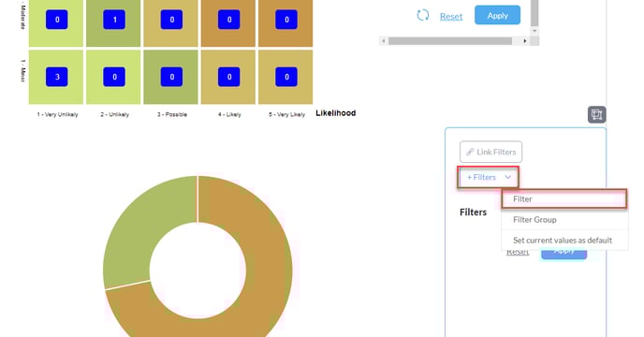Click the horizontal scrollbar right arrow

tap(524, 41)
